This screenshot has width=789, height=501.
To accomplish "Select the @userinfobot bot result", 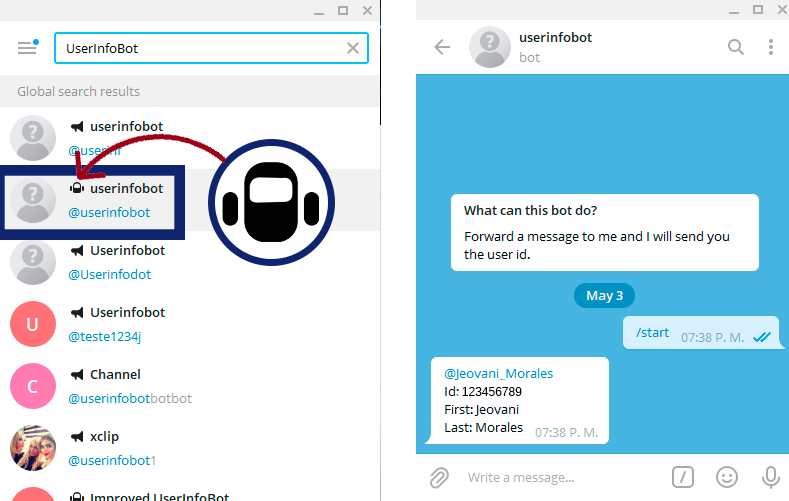I will (x=190, y=200).
